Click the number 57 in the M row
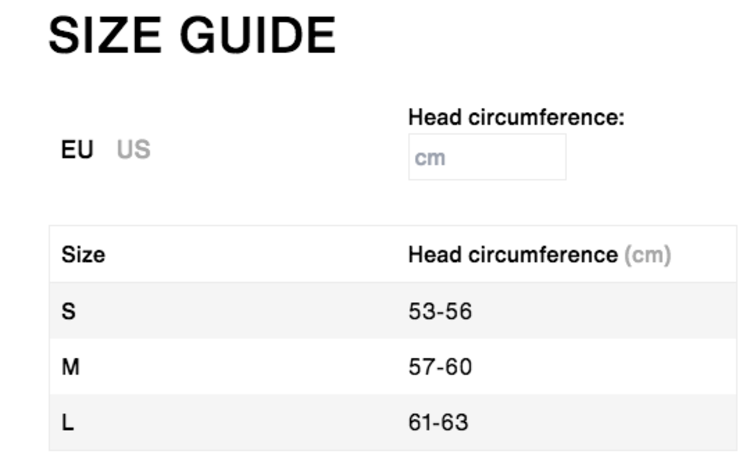 point(421,367)
